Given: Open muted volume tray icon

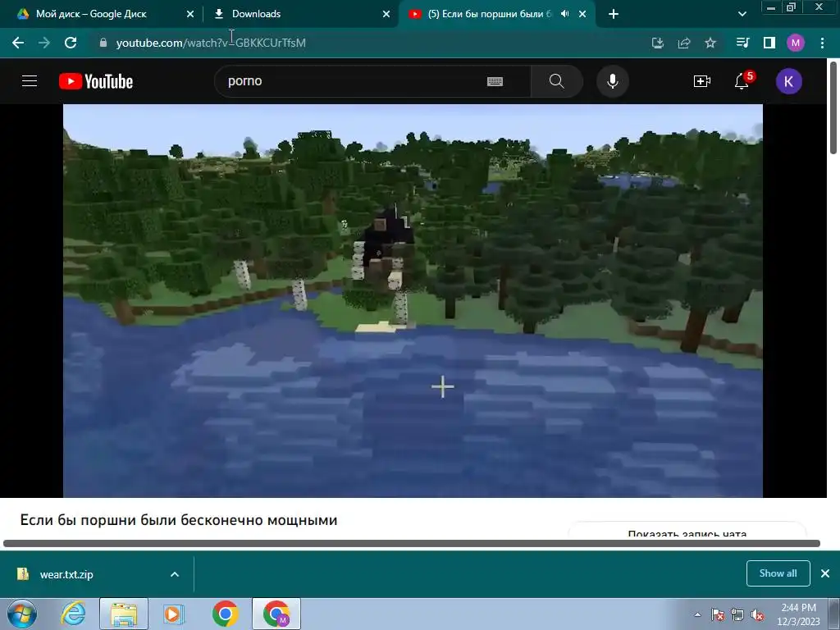Looking at the screenshot, I should coord(757,614).
